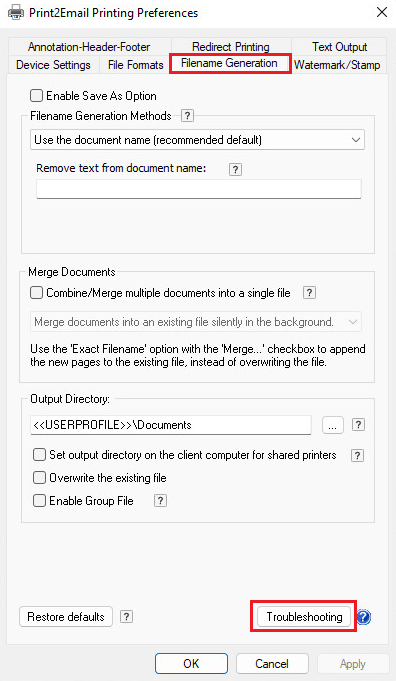Click the blue help icon beside Troubleshooting
The height and width of the screenshot is (681, 396).
coord(364,617)
